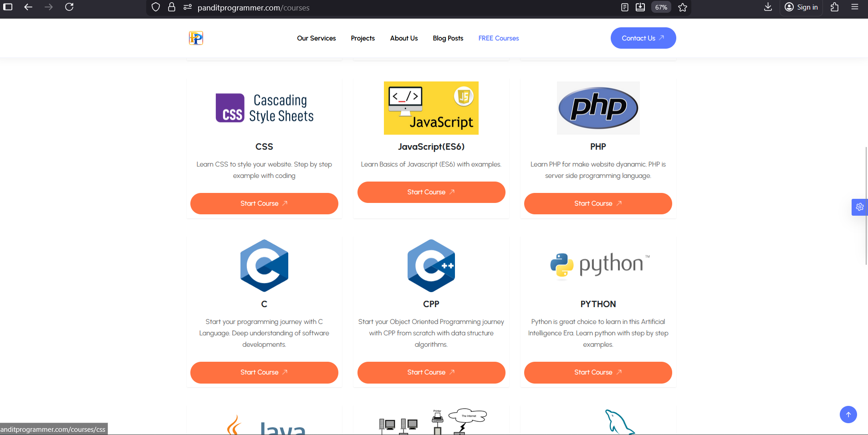868x435 pixels.
Task: Toggle the bookmark star for this page
Action: coord(682,7)
